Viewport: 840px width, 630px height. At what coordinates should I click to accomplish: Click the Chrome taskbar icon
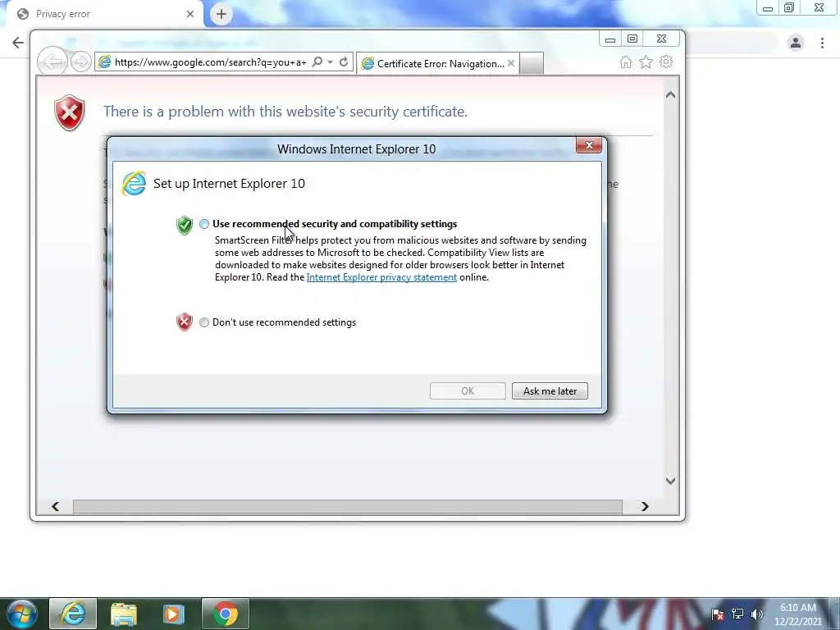click(x=226, y=614)
